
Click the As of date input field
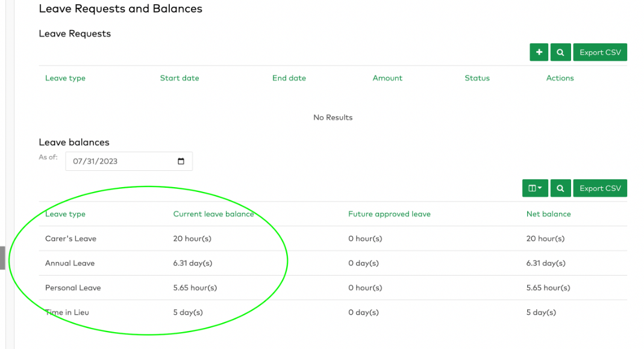pyautogui.click(x=129, y=161)
